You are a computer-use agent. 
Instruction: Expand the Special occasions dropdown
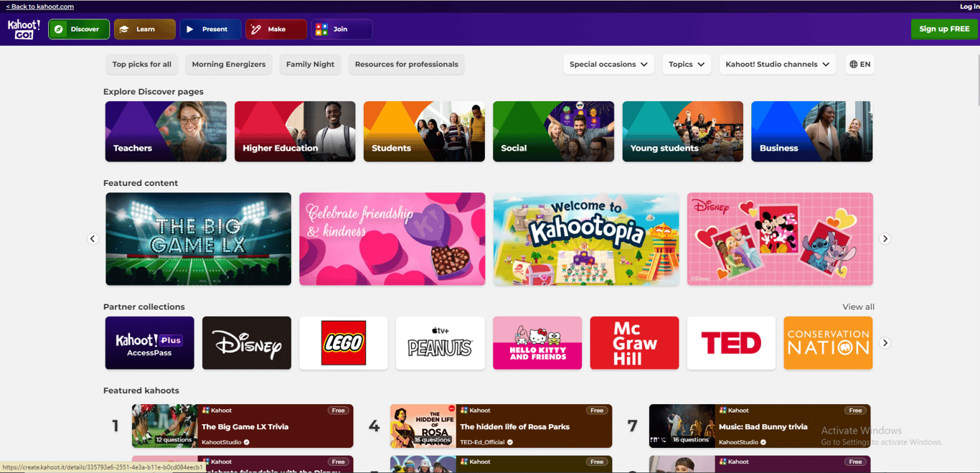pos(608,65)
